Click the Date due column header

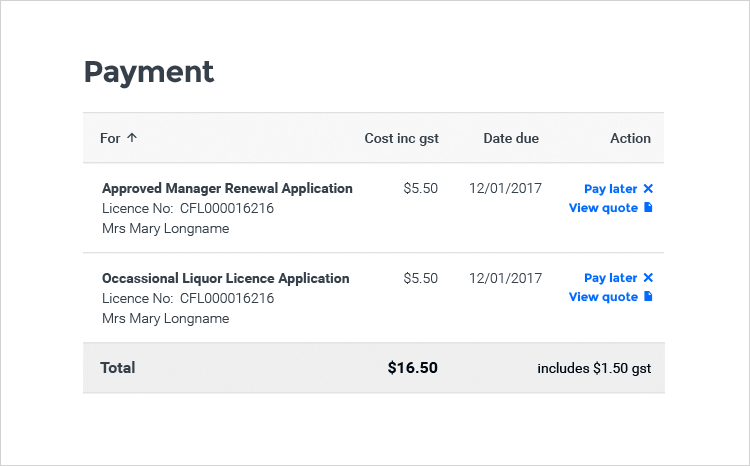[x=511, y=139]
